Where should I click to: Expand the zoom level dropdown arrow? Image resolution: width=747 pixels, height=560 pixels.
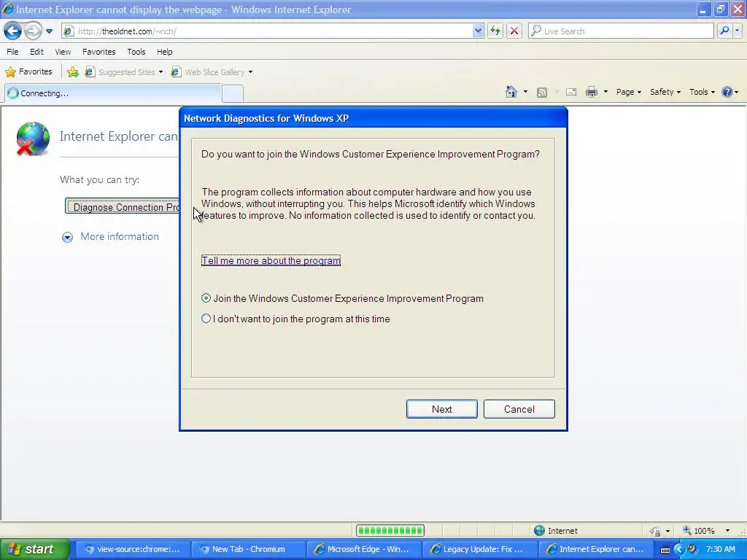tap(727, 531)
